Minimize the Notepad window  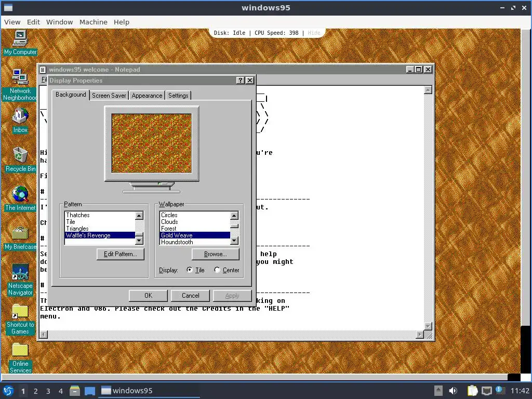pos(410,70)
